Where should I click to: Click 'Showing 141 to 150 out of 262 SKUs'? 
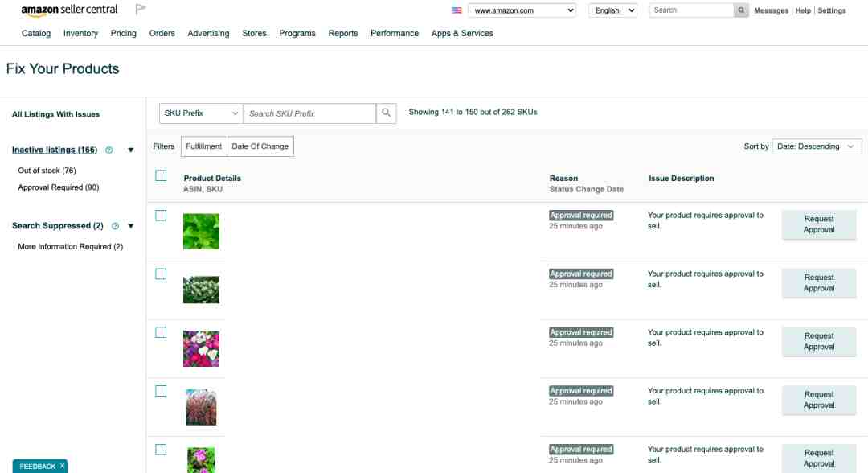pos(473,112)
